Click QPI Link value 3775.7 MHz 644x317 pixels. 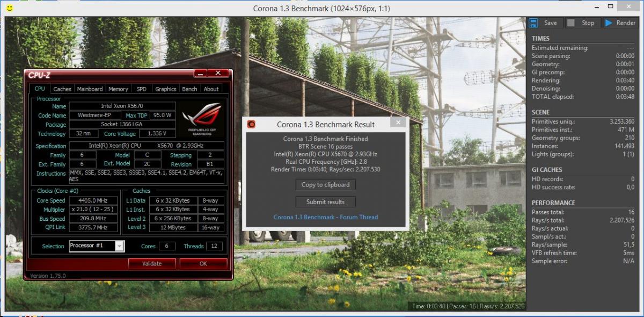tap(94, 228)
